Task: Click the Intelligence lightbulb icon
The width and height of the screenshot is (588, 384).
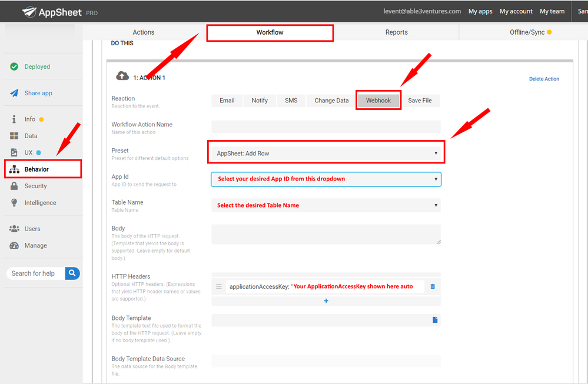Action: coord(14,203)
